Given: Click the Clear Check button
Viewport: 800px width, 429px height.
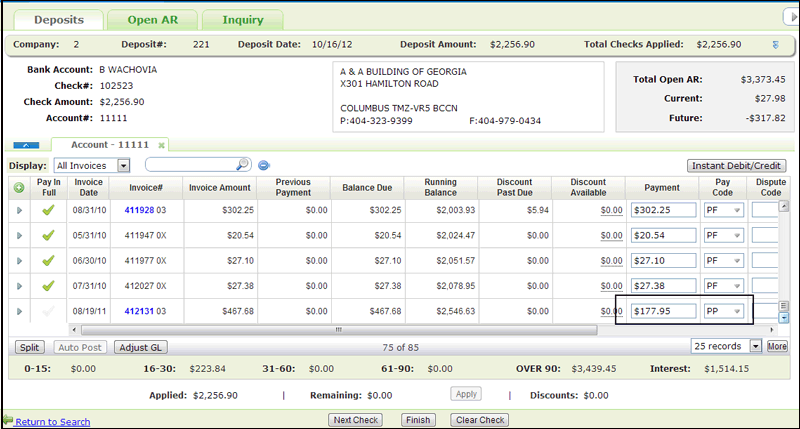Looking at the screenshot, I should click(x=480, y=420).
